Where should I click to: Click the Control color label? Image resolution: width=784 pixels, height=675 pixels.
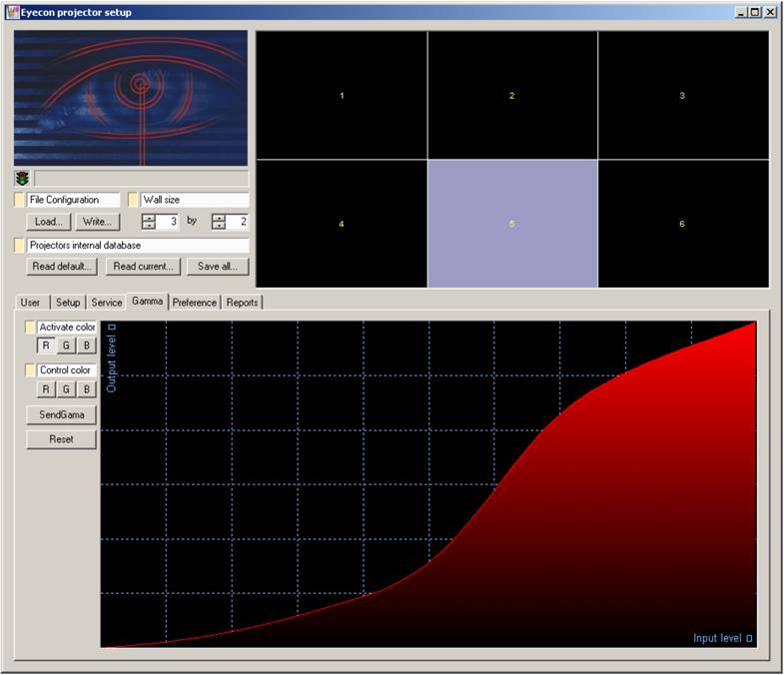tap(67, 370)
